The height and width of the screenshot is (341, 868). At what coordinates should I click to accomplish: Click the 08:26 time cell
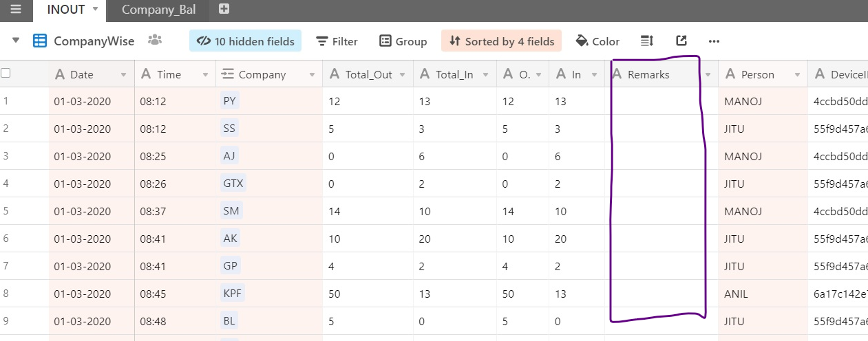(x=176, y=184)
